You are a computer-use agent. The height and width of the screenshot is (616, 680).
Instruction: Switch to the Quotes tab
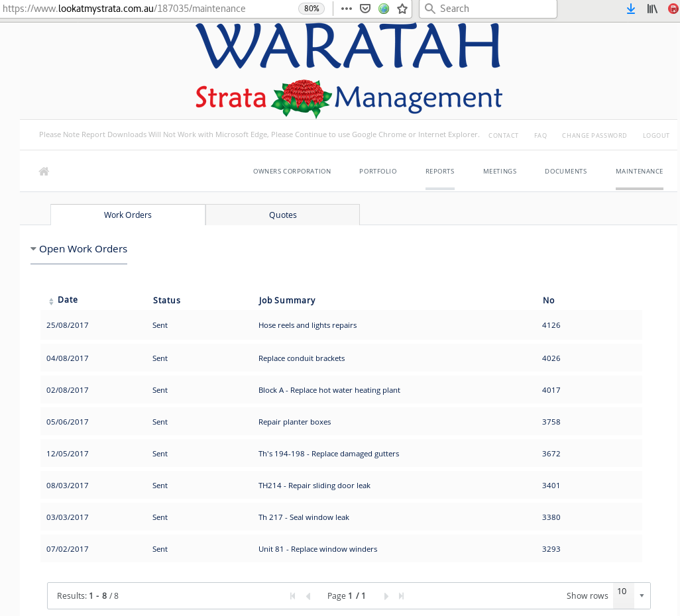(283, 215)
